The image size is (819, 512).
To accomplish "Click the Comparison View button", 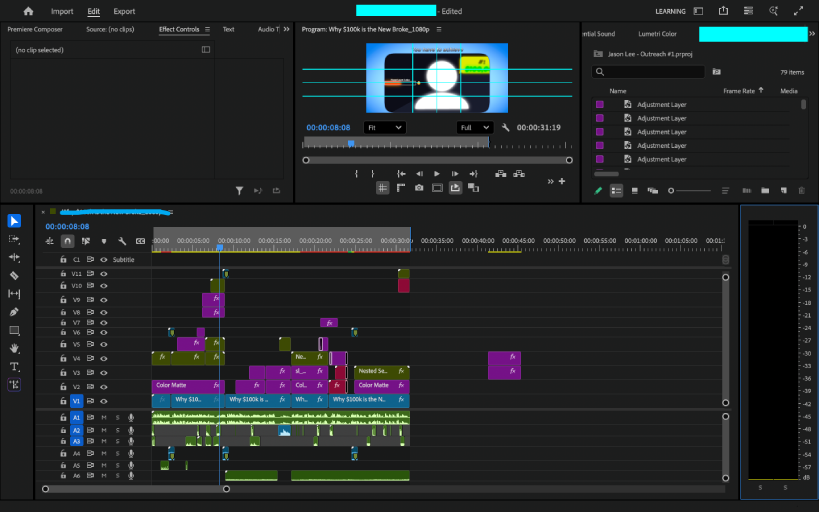I will (x=473, y=188).
